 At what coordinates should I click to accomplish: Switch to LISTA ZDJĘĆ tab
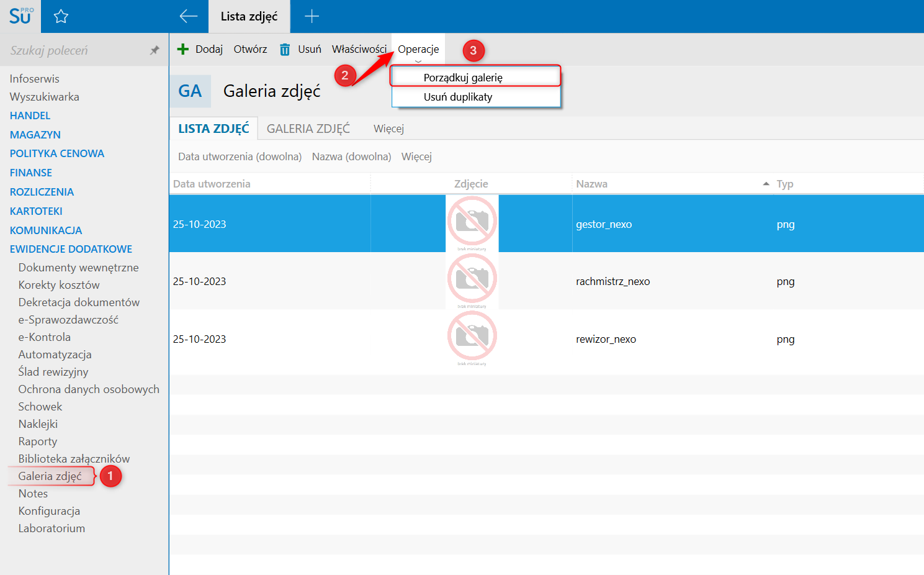pos(213,129)
